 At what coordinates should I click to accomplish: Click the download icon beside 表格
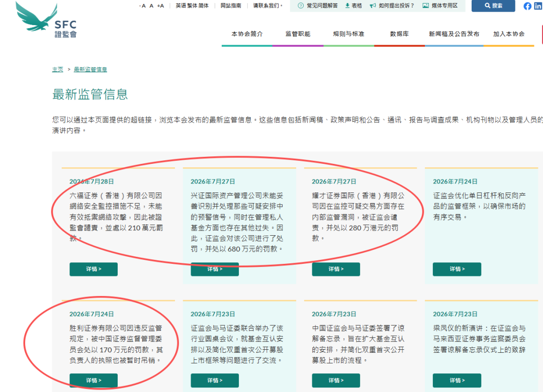point(347,6)
